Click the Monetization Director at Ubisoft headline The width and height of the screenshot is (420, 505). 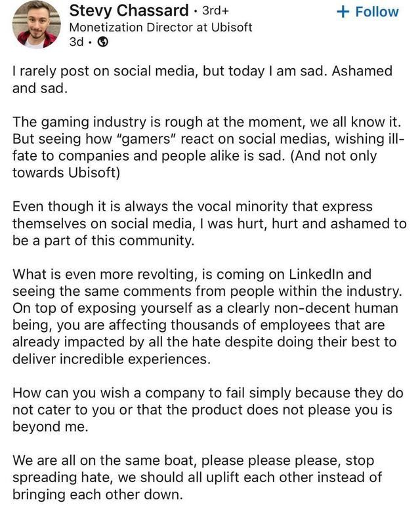(160, 28)
